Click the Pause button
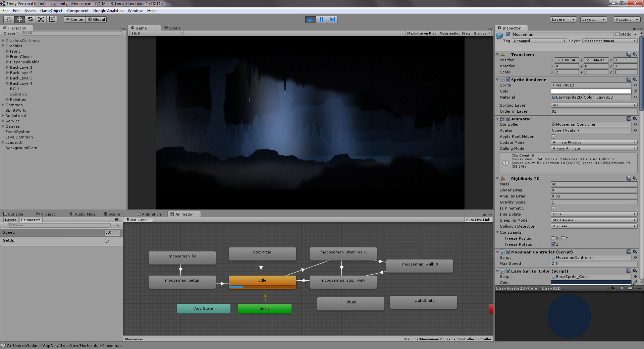Viewport: 644px width, 349px height. coord(321,19)
